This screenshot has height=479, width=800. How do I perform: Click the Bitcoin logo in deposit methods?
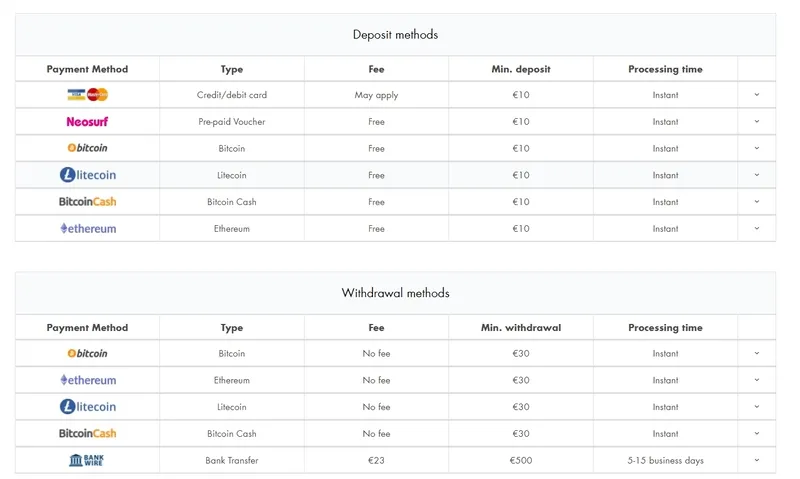(x=87, y=148)
